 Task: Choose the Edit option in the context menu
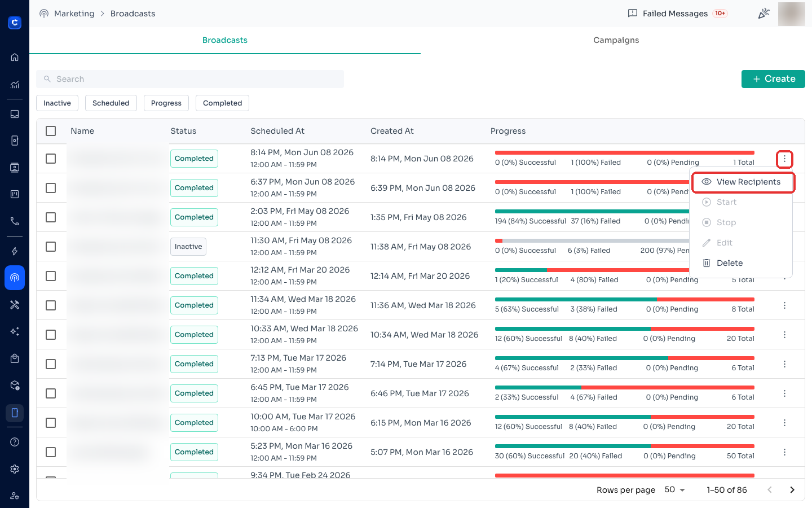tap(741, 243)
